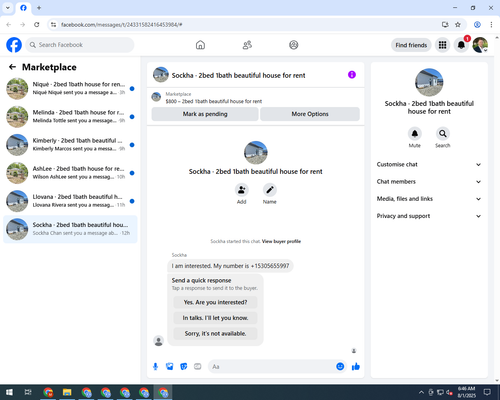Open the Facebook logo home link
500x400 pixels.
(x=14, y=45)
